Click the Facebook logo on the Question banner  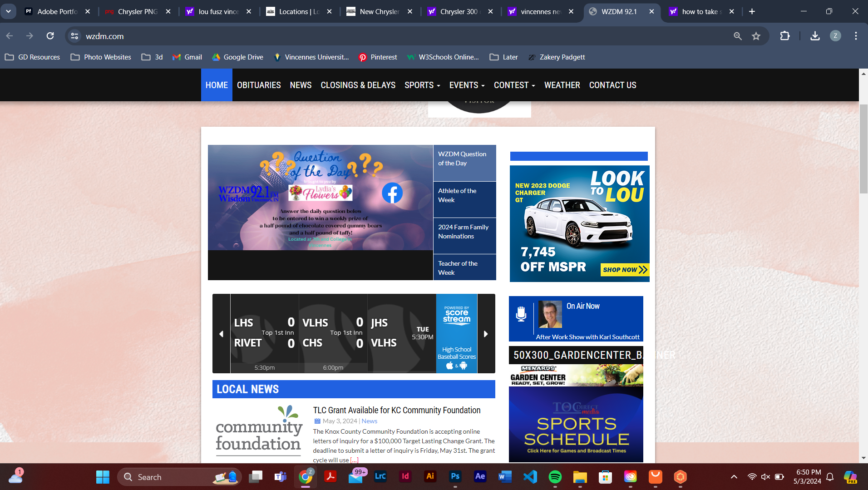392,193
